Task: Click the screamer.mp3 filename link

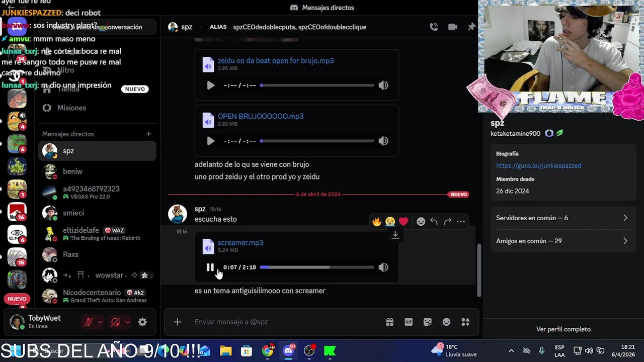Action: 240,243
